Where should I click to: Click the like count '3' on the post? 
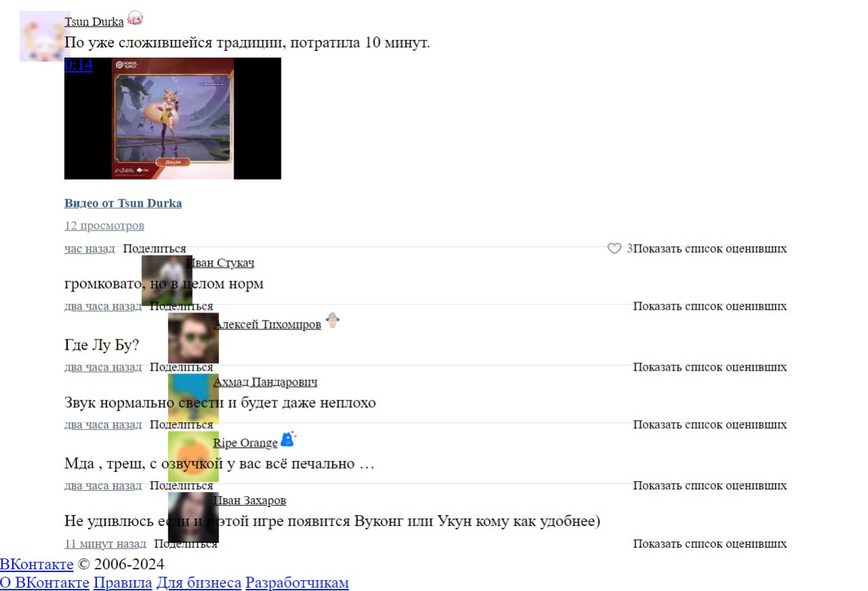click(x=629, y=249)
